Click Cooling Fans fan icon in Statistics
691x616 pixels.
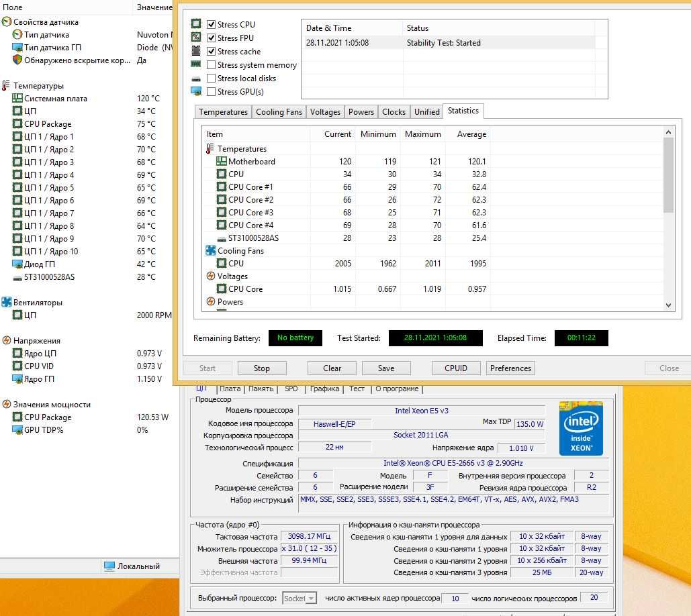tap(211, 250)
